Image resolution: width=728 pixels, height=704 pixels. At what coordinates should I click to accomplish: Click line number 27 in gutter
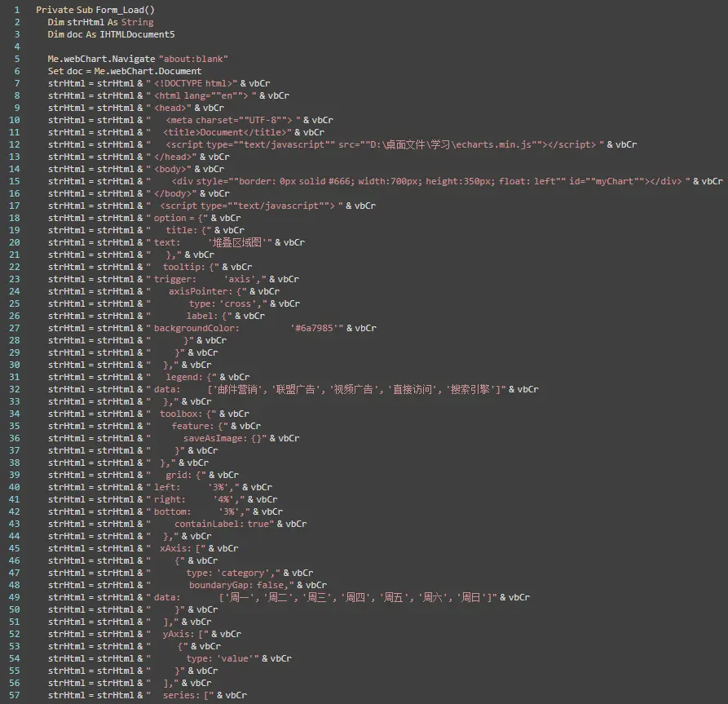(x=15, y=328)
